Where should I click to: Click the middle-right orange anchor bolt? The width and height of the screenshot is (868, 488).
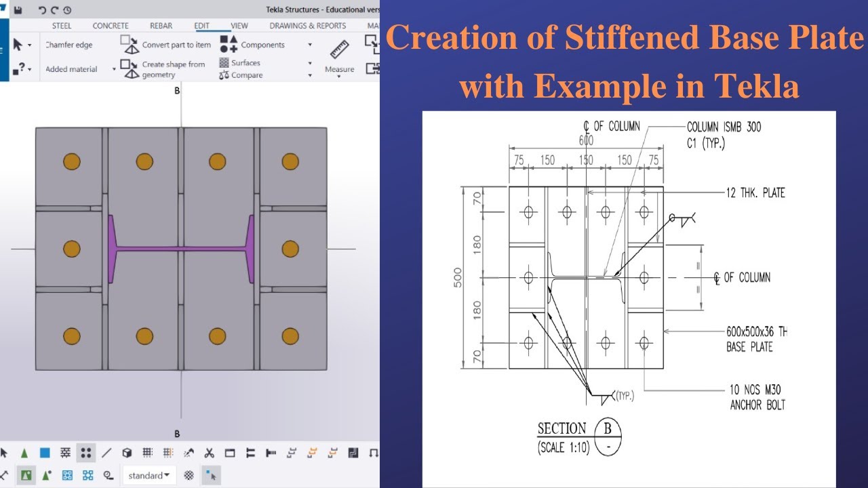click(x=290, y=249)
